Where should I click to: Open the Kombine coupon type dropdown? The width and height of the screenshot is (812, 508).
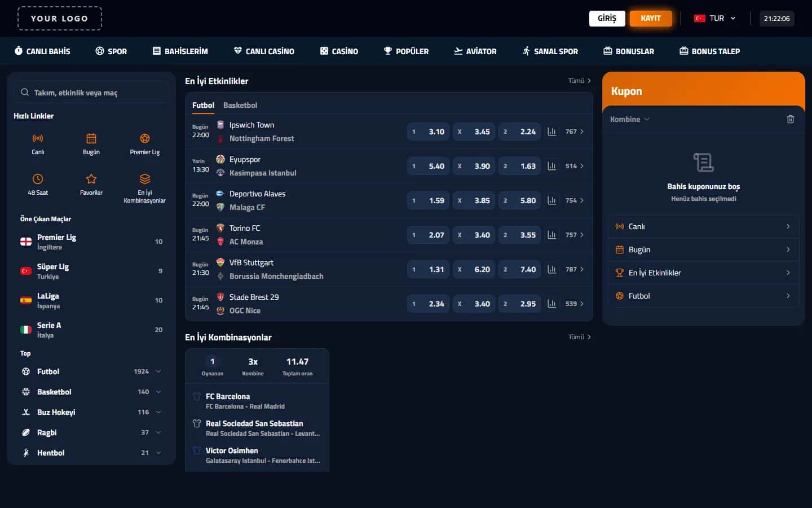coord(630,119)
